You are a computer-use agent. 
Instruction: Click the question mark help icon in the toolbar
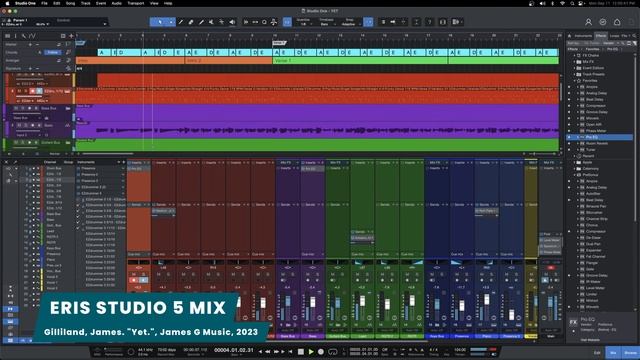[429, 22]
